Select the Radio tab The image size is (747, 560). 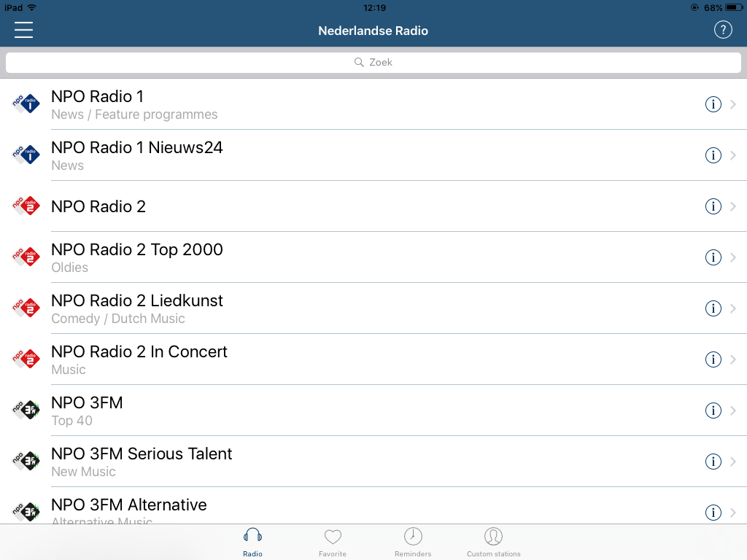point(252,542)
